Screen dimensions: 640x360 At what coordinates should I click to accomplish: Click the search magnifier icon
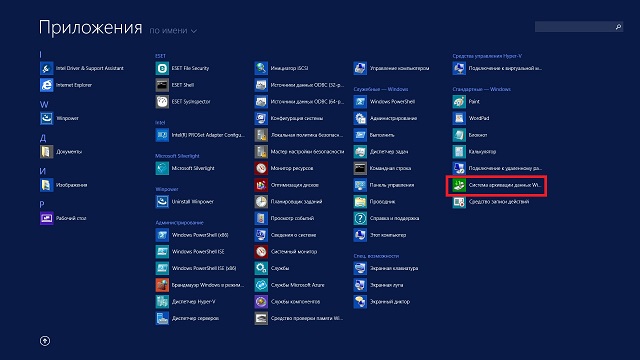pyautogui.click(x=618, y=27)
